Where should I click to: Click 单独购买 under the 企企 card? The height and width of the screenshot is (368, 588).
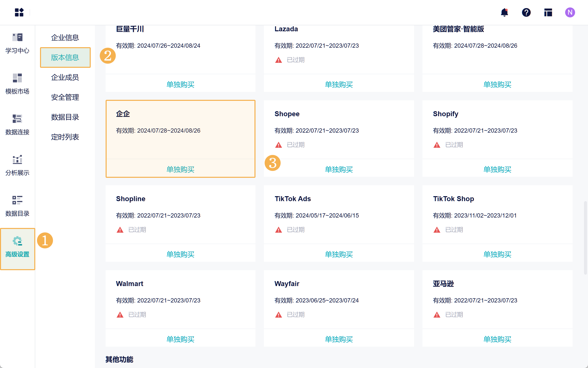180,169
